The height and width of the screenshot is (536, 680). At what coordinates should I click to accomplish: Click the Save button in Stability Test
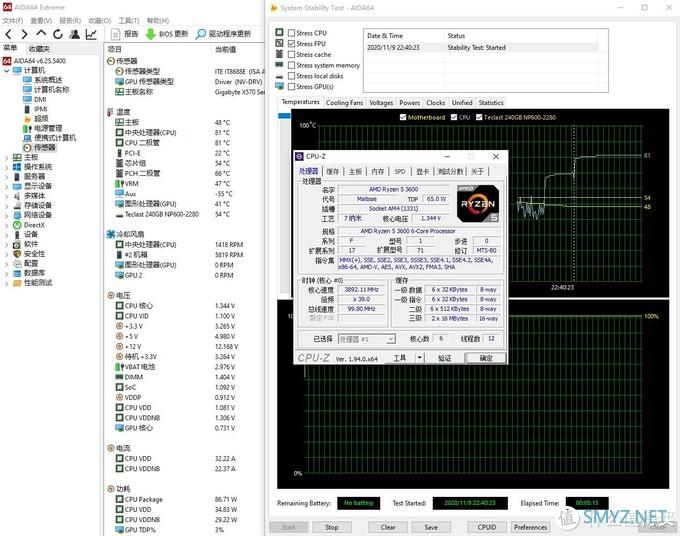[x=431, y=527]
